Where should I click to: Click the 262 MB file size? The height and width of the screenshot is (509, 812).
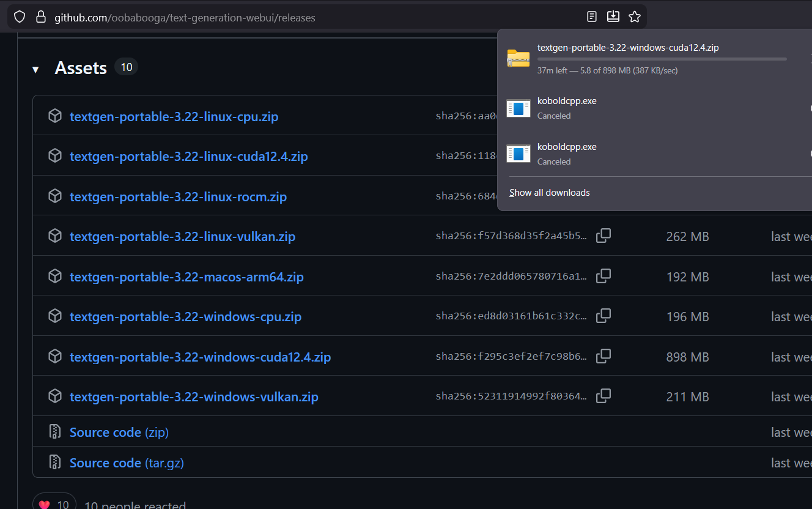click(687, 237)
